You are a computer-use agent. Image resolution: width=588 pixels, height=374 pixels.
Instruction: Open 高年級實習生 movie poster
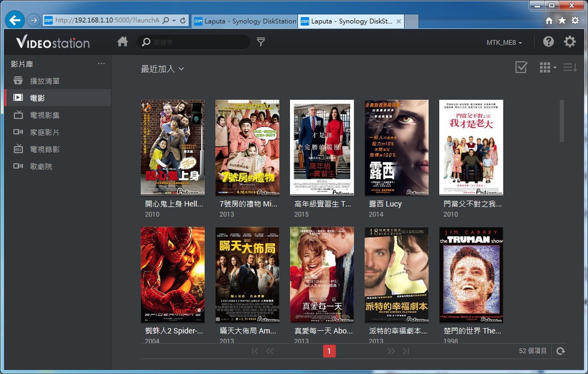(322, 148)
